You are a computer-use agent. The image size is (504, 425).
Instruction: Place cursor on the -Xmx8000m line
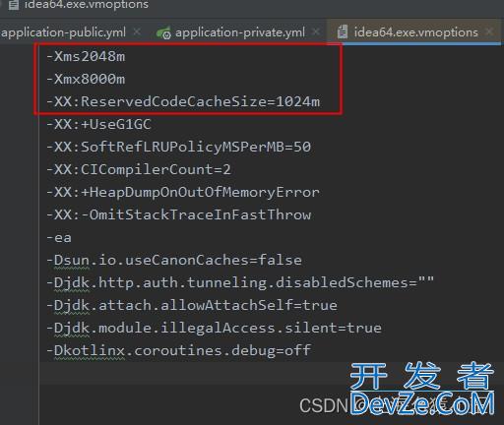click(86, 79)
